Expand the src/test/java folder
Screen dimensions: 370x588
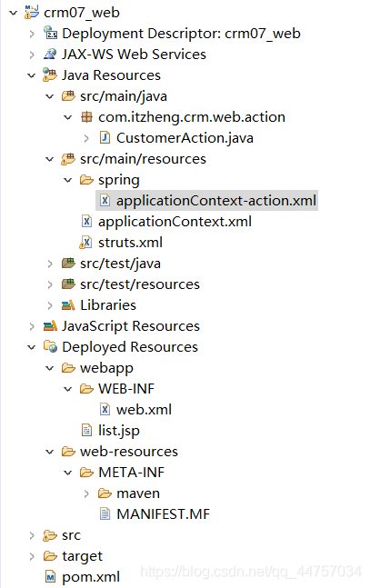tap(50, 264)
